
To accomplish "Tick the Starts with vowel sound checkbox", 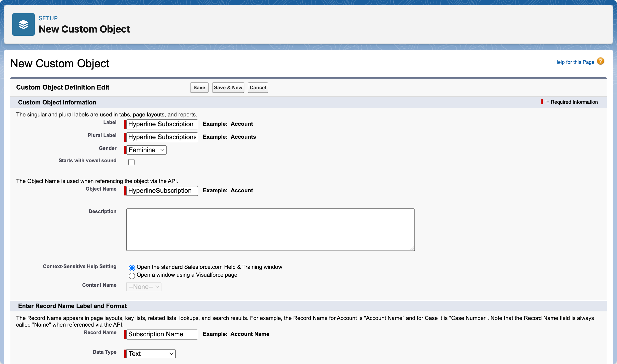I will tap(131, 162).
